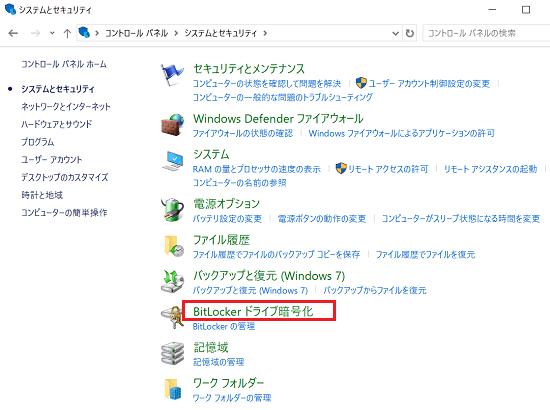
Task: Expand chevron after システムとセキュリティ breadcrumb
Action: coord(265,33)
